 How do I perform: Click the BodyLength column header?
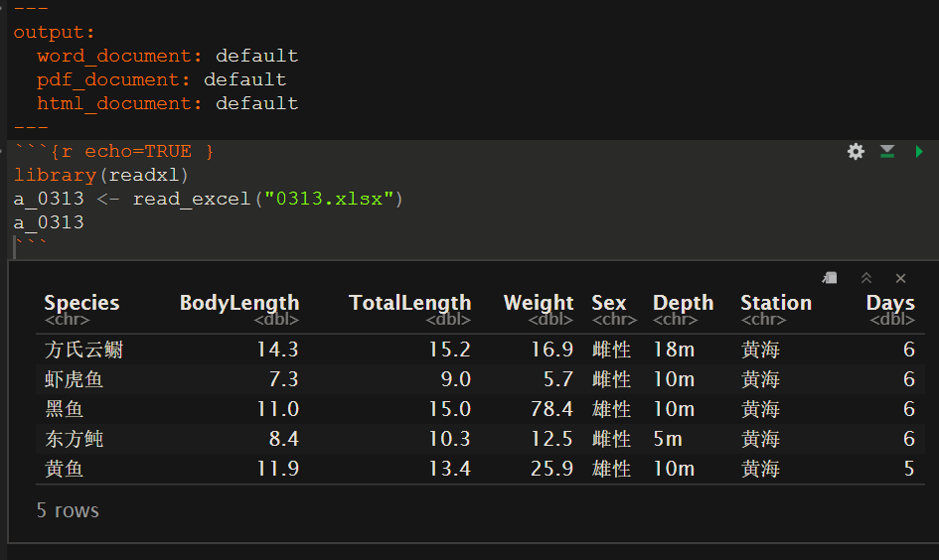point(238,303)
